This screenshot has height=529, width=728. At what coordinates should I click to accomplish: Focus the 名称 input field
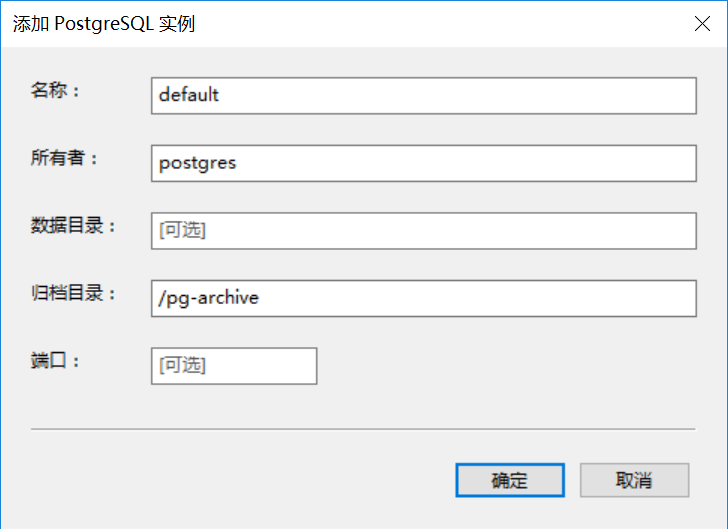tap(423, 96)
